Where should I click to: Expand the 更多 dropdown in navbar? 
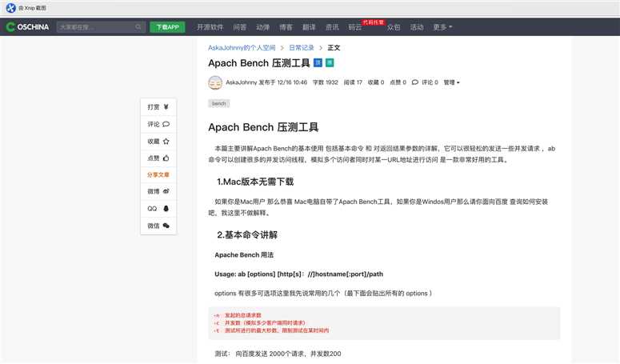coord(442,27)
